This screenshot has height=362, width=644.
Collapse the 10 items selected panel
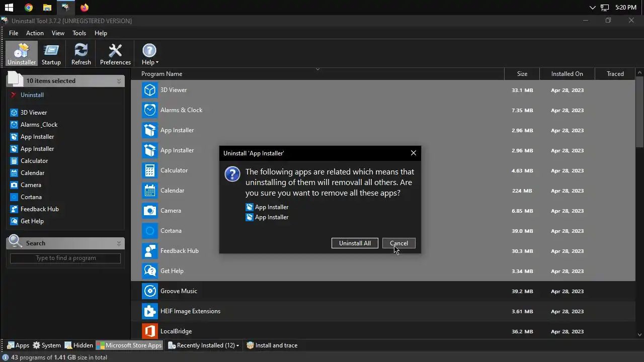pos(119,81)
